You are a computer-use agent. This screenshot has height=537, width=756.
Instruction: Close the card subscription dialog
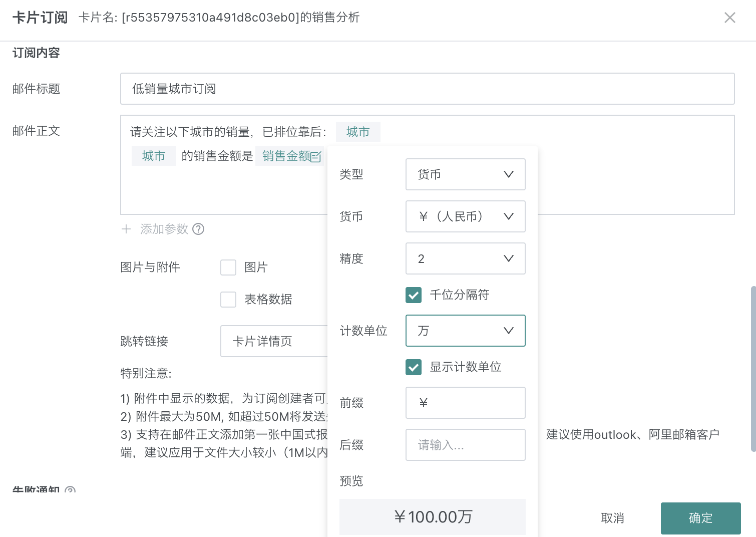729,18
